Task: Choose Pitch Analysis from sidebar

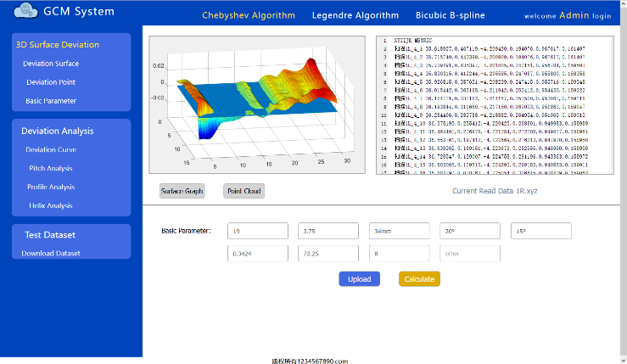Action: point(51,168)
